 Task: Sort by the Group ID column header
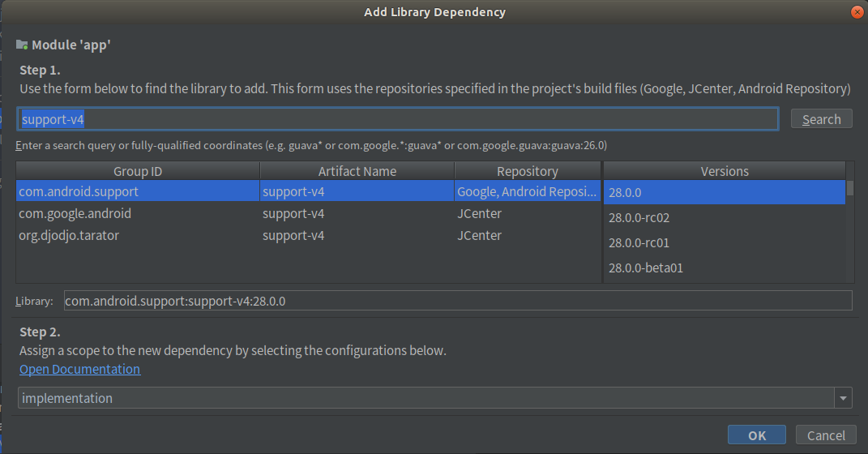coord(138,171)
